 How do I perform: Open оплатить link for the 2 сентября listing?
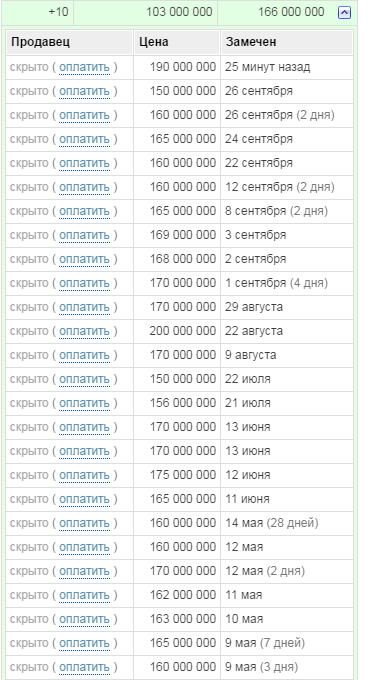[85, 259]
